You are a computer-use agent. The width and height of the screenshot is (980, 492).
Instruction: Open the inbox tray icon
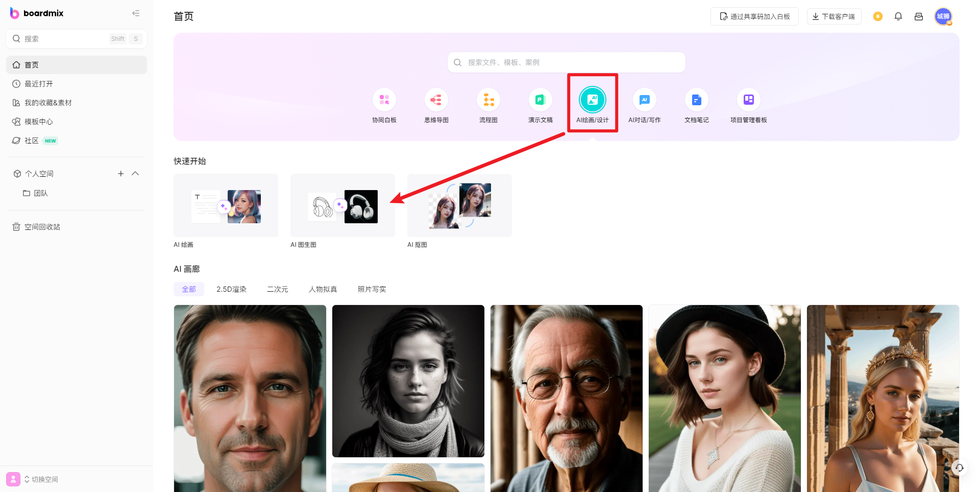pos(919,16)
